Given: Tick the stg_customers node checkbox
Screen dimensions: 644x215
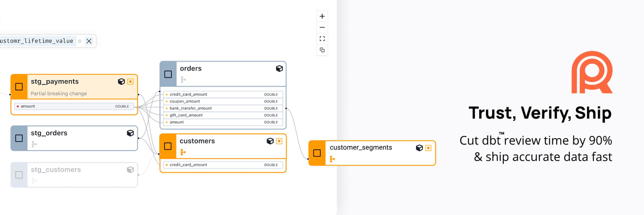Looking at the screenshot, I should [19, 175].
